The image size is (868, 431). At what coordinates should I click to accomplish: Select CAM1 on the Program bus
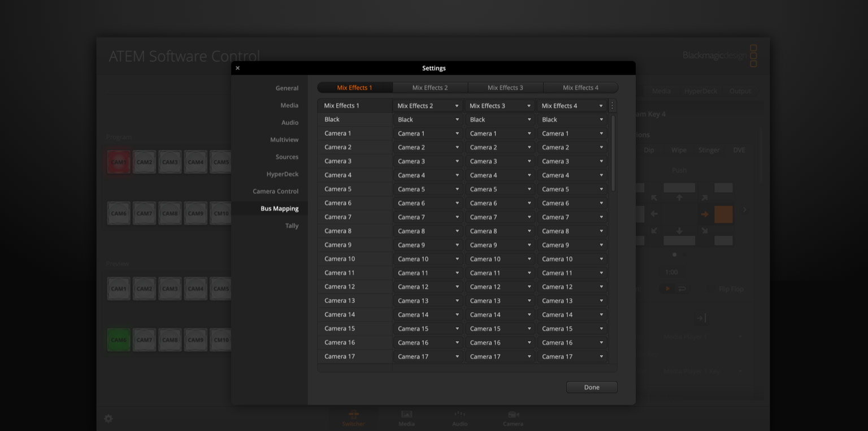[119, 162]
